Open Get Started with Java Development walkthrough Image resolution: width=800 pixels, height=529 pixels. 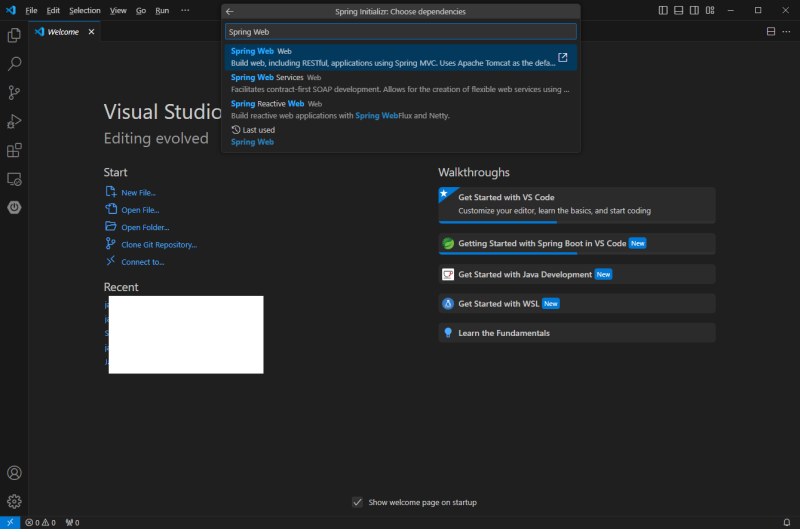pyautogui.click(x=577, y=274)
